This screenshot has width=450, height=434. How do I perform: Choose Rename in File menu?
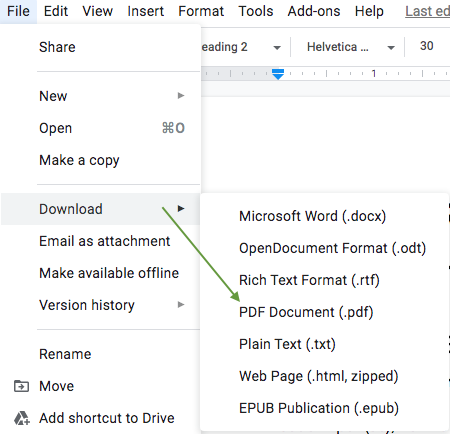click(101, 354)
